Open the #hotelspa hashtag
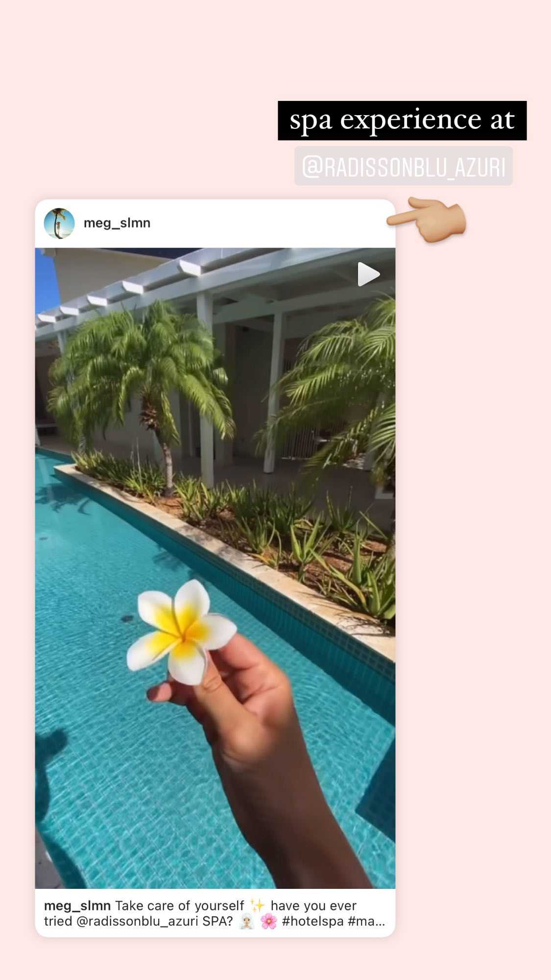The width and height of the screenshot is (551, 980). click(312, 921)
